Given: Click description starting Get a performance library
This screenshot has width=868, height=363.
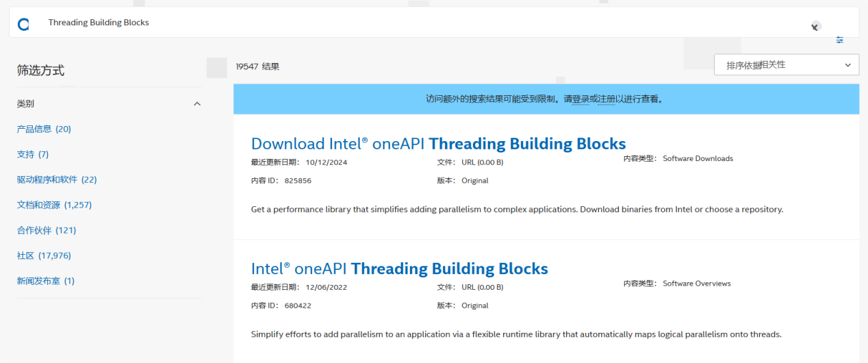Looking at the screenshot, I should point(517,209).
